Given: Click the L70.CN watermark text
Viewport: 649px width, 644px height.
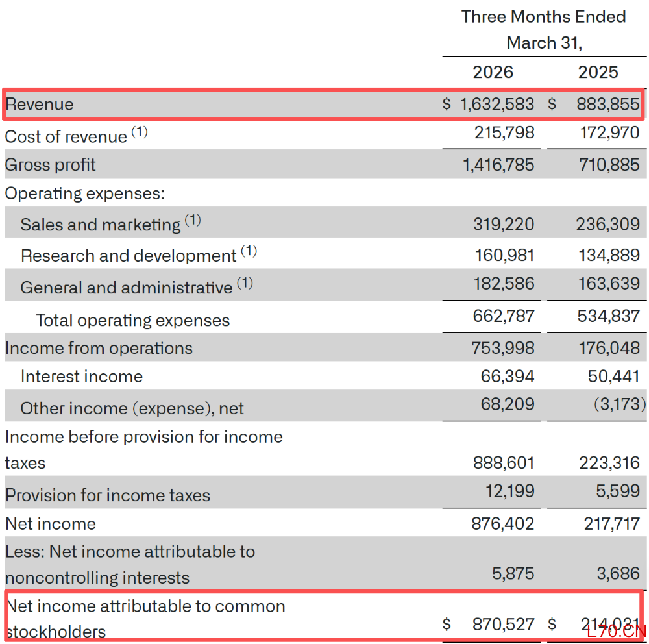Looking at the screenshot, I should 617,631.
